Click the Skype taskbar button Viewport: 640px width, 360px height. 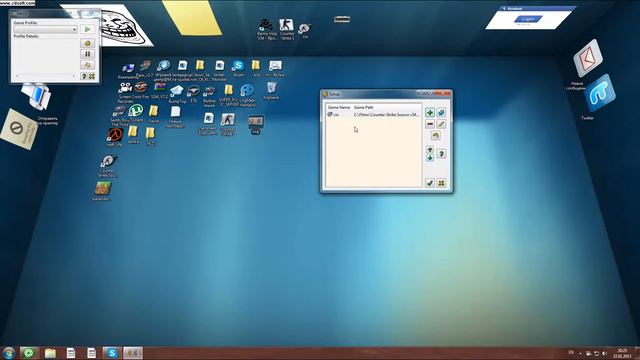click(111, 353)
